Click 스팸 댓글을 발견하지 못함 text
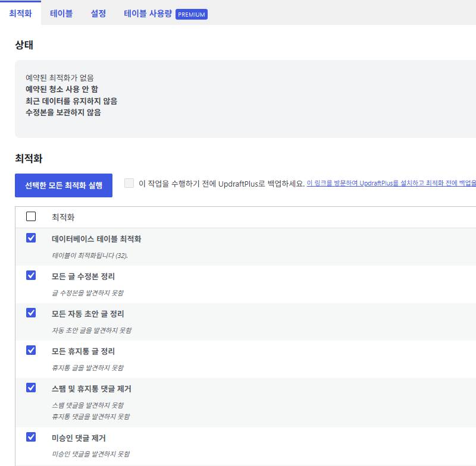The image size is (476, 466). (87, 405)
